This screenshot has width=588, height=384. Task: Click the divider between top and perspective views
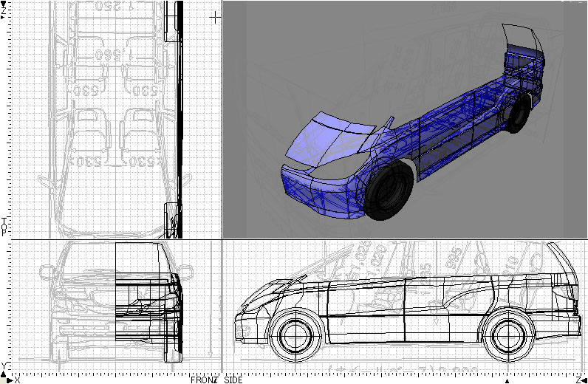point(222,118)
